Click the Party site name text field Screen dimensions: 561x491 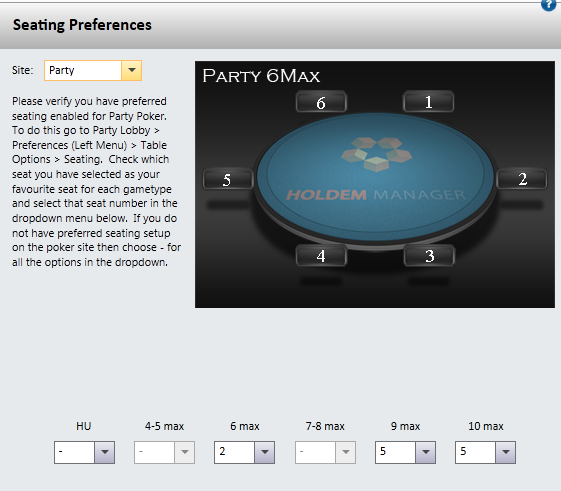pos(83,70)
